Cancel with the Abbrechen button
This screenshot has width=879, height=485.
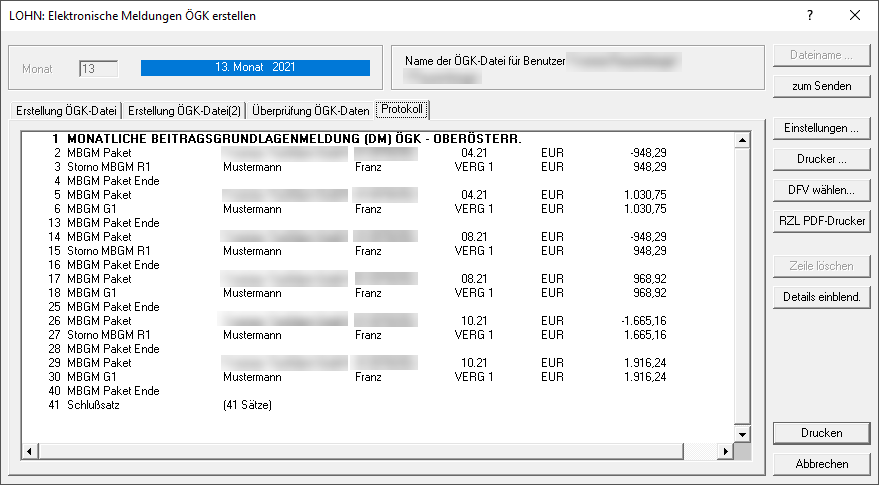click(x=821, y=464)
